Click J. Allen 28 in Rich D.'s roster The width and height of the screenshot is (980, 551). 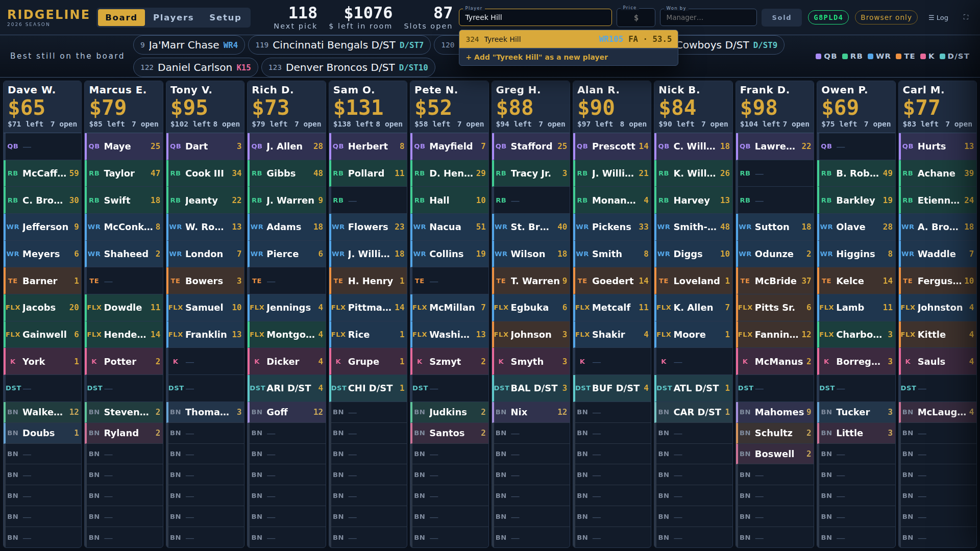point(287,146)
